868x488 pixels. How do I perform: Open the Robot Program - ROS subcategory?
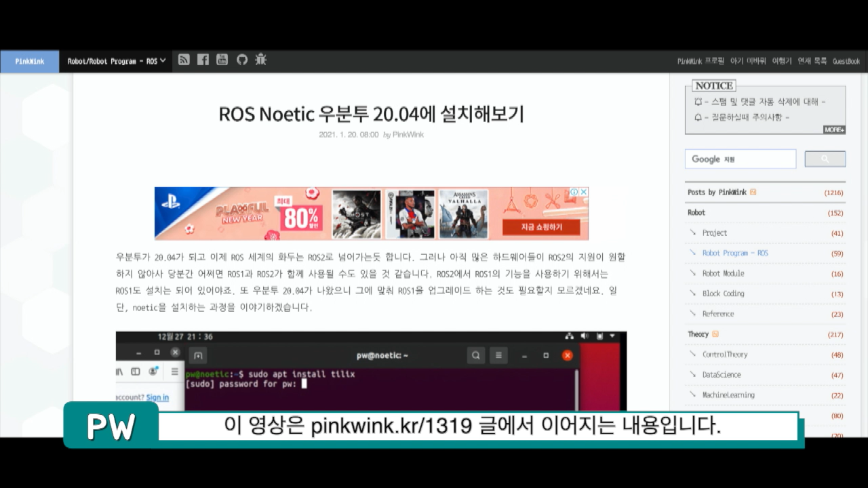point(735,253)
